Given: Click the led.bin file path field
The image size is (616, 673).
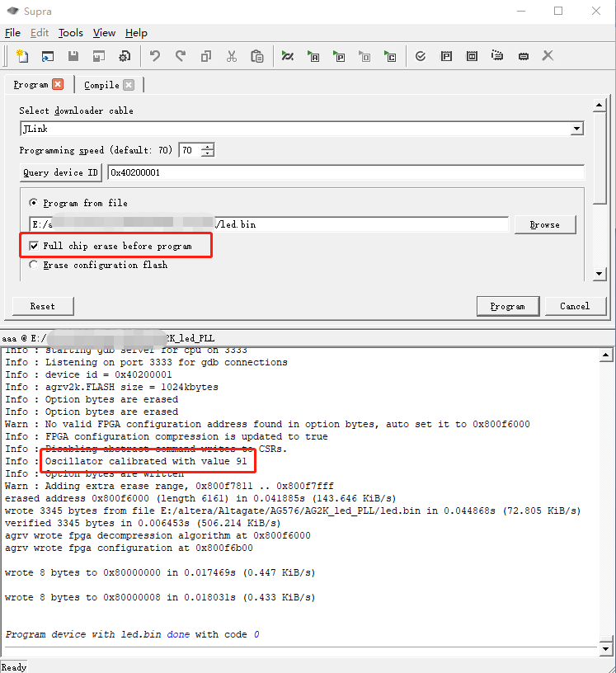Looking at the screenshot, I should pos(269,224).
